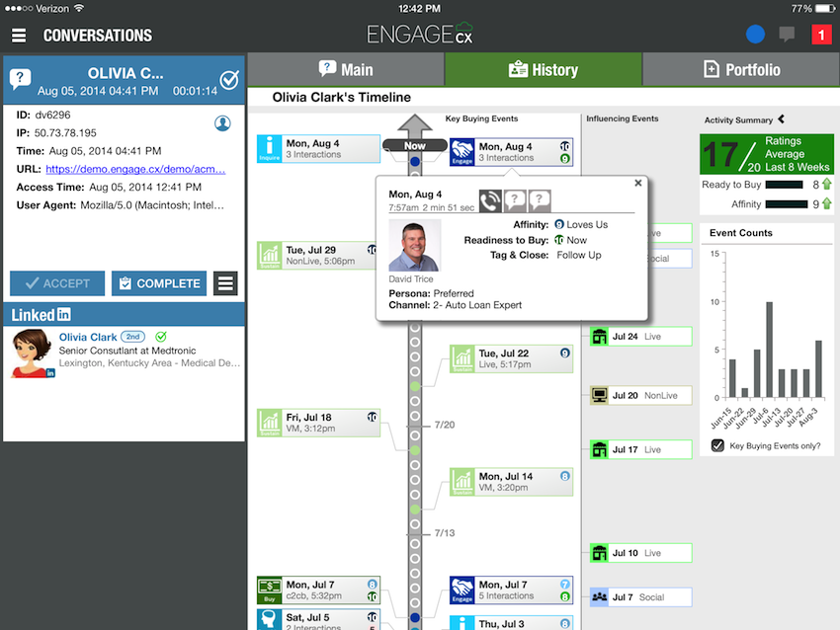Viewport: 840px width, 630px height.
Task: Tap the LinkedIn logo header
Action: (x=42, y=315)
